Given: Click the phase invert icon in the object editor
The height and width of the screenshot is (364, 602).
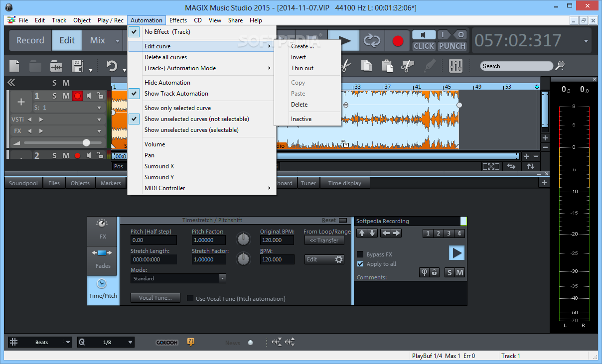Looking at the screenshot, I should (x=425, y=272).
